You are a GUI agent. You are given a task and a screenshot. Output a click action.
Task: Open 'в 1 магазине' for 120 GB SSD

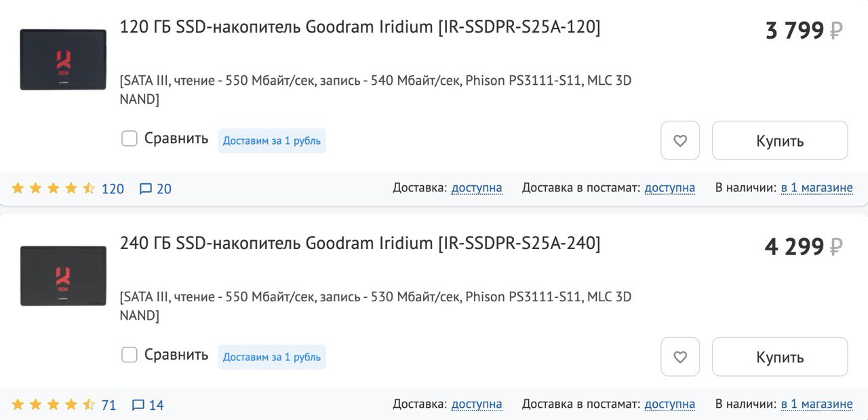(816, 188)
